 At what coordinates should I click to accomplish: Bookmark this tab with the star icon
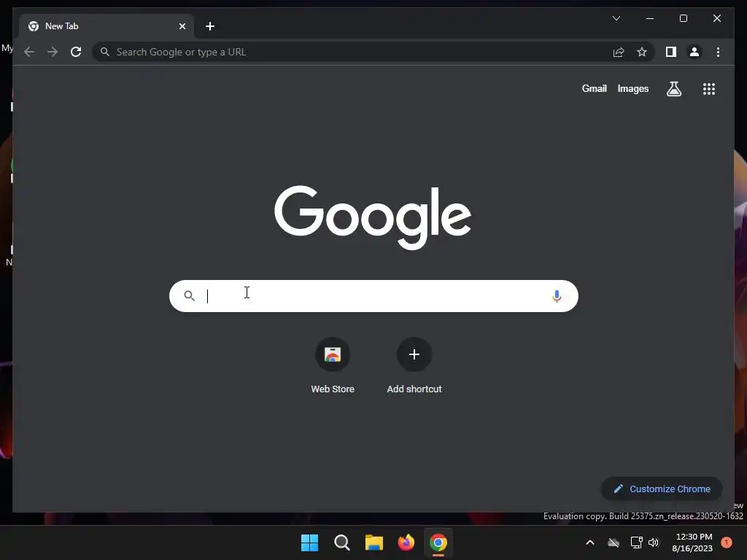(642, 52)
